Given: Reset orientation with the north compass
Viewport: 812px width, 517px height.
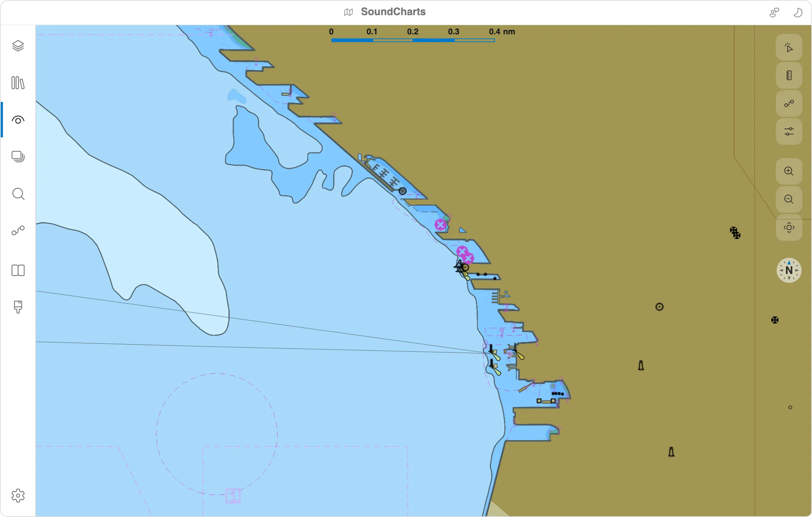Looking at the screenshot, I should pyautogui.click(x=789, y=270).
